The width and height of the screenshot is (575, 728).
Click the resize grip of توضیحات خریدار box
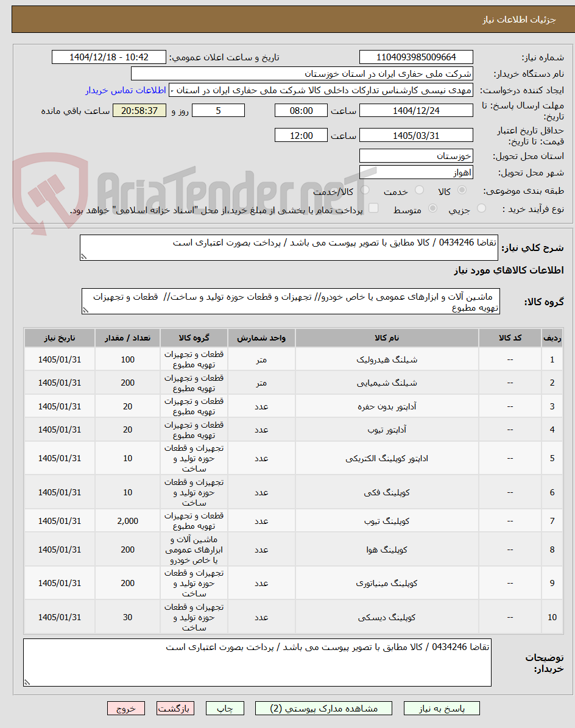(27, 682)
